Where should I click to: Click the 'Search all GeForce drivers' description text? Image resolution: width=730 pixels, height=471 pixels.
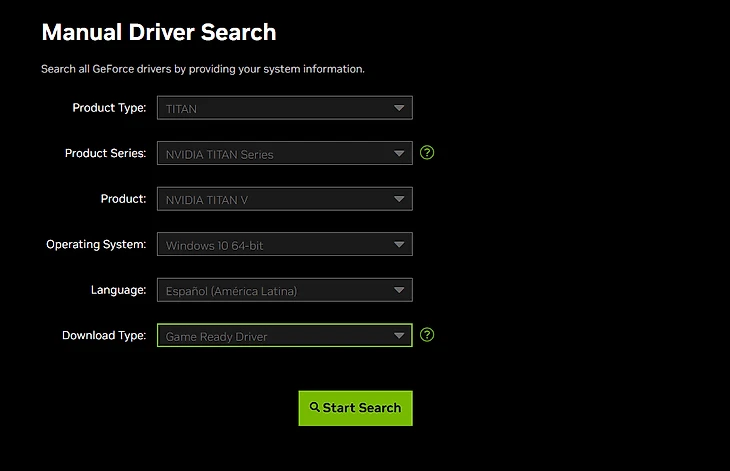tap(203, 69)
